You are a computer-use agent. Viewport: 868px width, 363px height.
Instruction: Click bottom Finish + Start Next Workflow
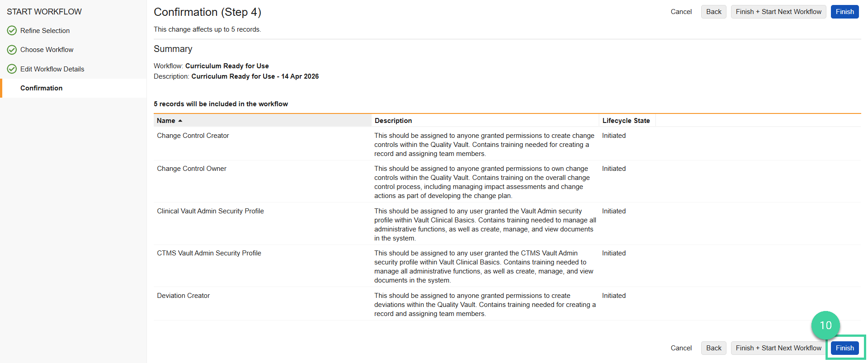tap(778, 348)
